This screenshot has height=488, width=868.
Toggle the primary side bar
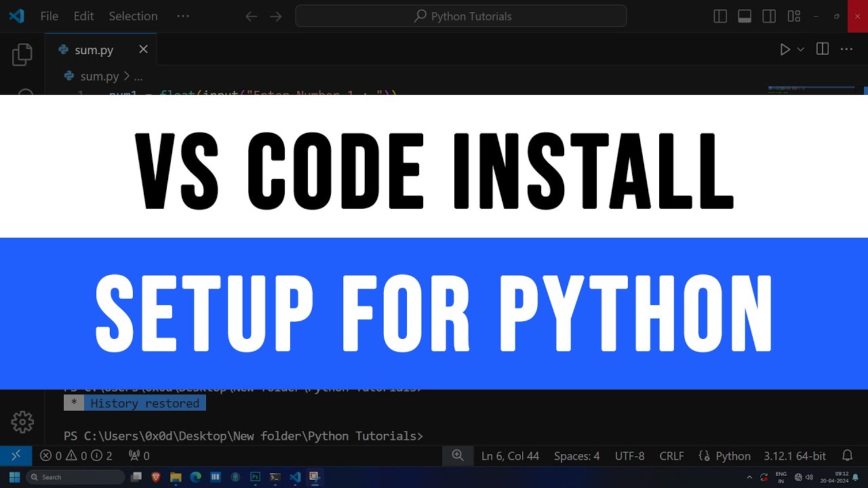point(720,16)
